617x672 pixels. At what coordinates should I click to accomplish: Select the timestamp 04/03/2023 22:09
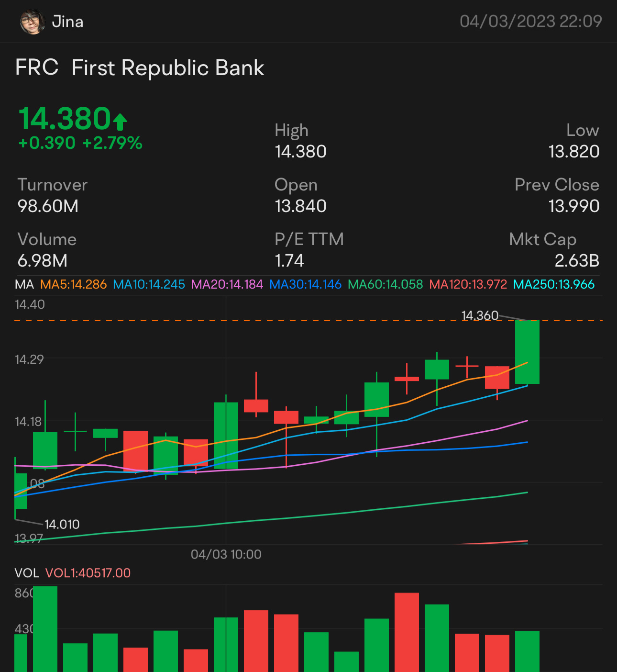click(x=530, y=22)
